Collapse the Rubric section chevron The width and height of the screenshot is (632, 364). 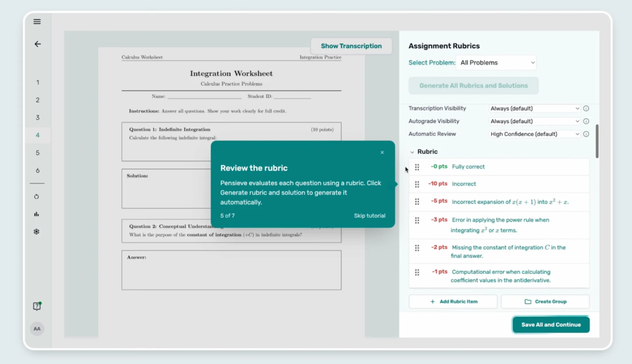point(412,152)
